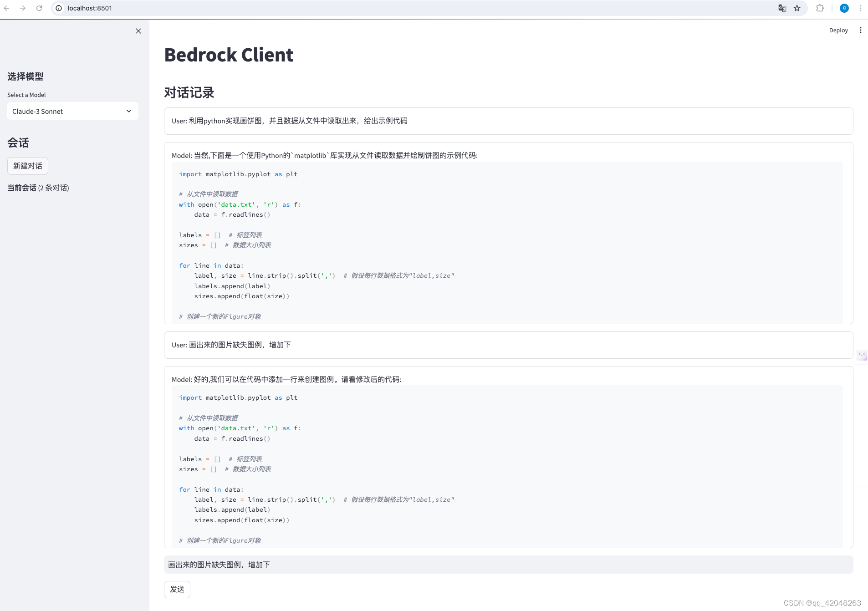Click the Select a Model label

pyautogui.click(x=26, y=95)
